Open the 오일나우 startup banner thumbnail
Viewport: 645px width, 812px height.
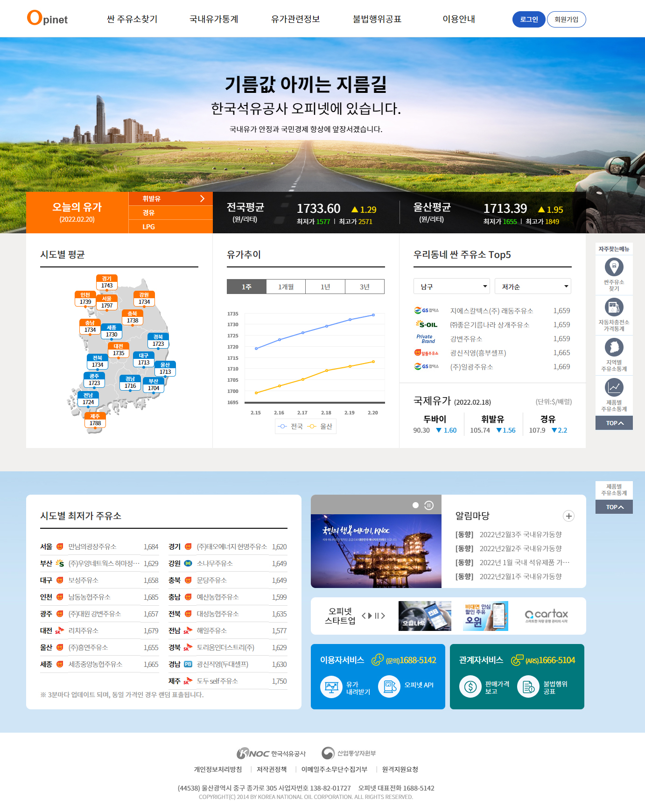425,616
